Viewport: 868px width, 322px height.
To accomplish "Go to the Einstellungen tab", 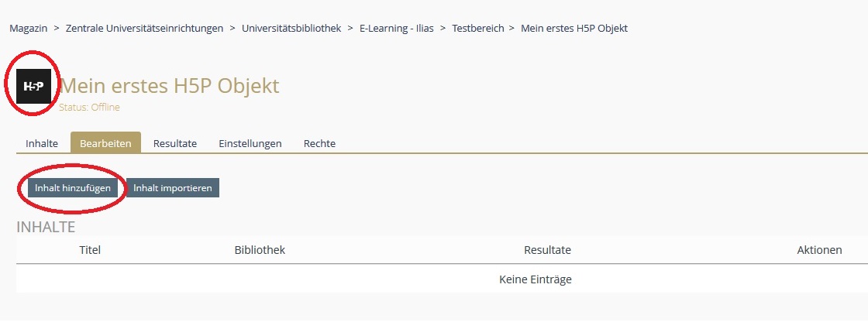I will coord(250,143).
